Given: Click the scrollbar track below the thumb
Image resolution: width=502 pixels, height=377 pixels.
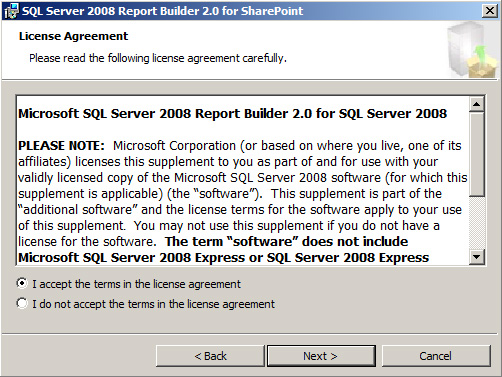Looking at the screenshot, I should tap(477, 223).
